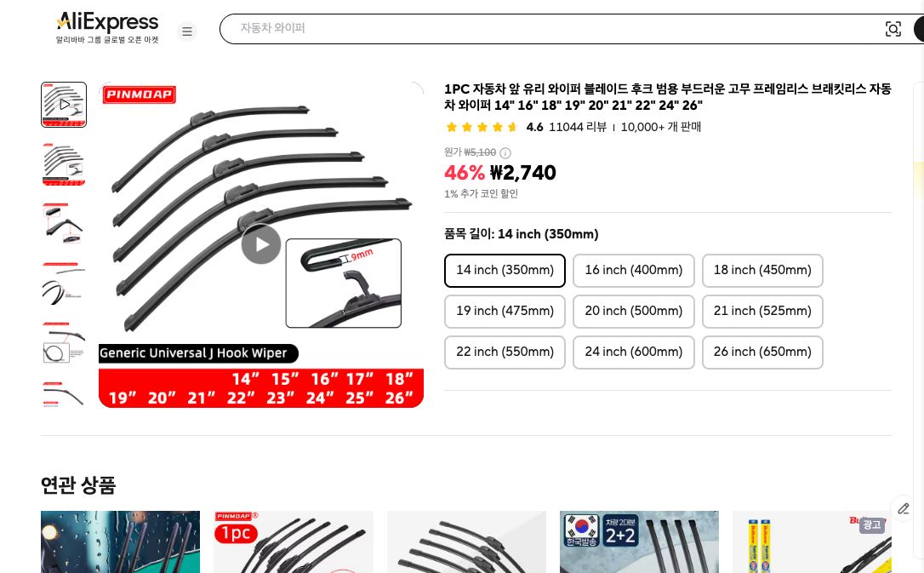924x573 pixels.
Task: Click the image search camera icon
Action: pyautogui.click(x=893, y=29)
